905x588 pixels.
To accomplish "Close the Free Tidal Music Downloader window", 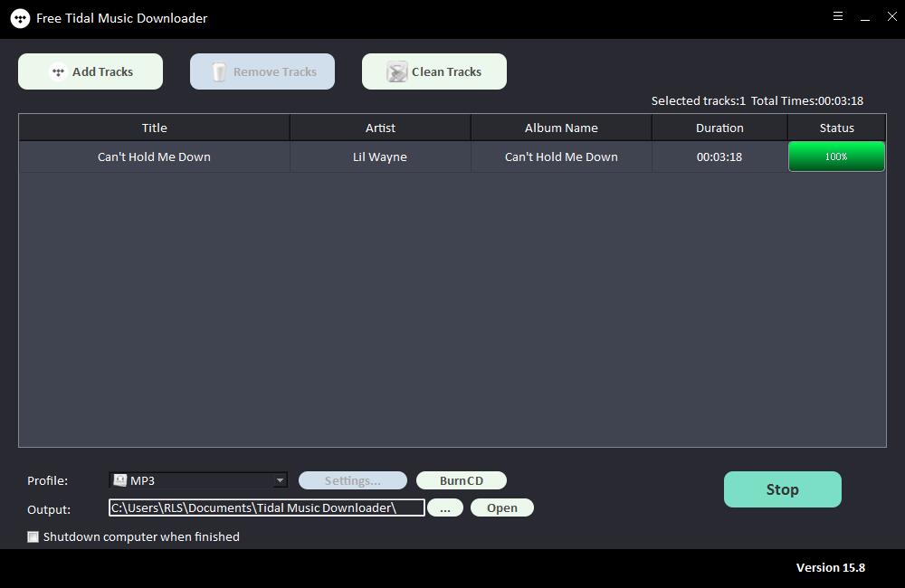I will click(891, 16).
